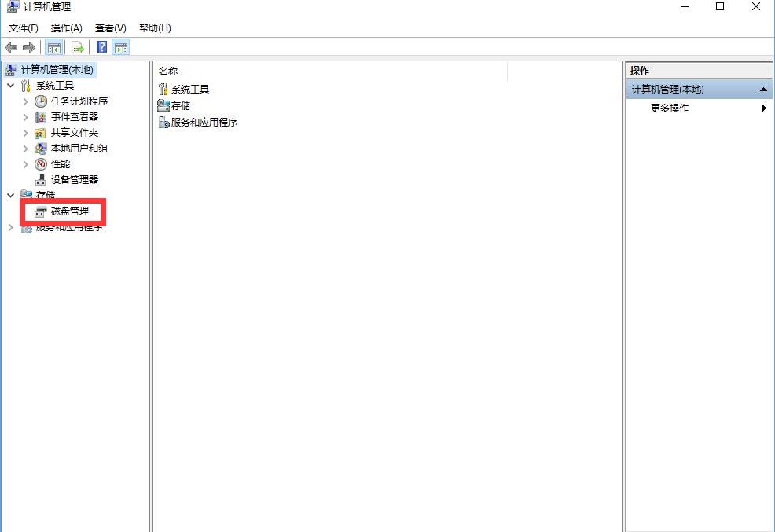Click the 系统工具 tools icon in the tree
Screen dimensions: 775x532
26,86
